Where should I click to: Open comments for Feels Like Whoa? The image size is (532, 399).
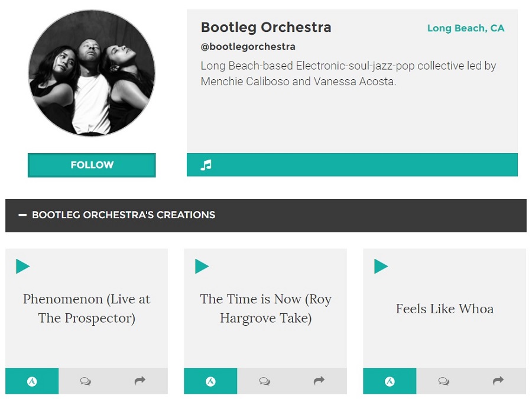click(443, 381)
